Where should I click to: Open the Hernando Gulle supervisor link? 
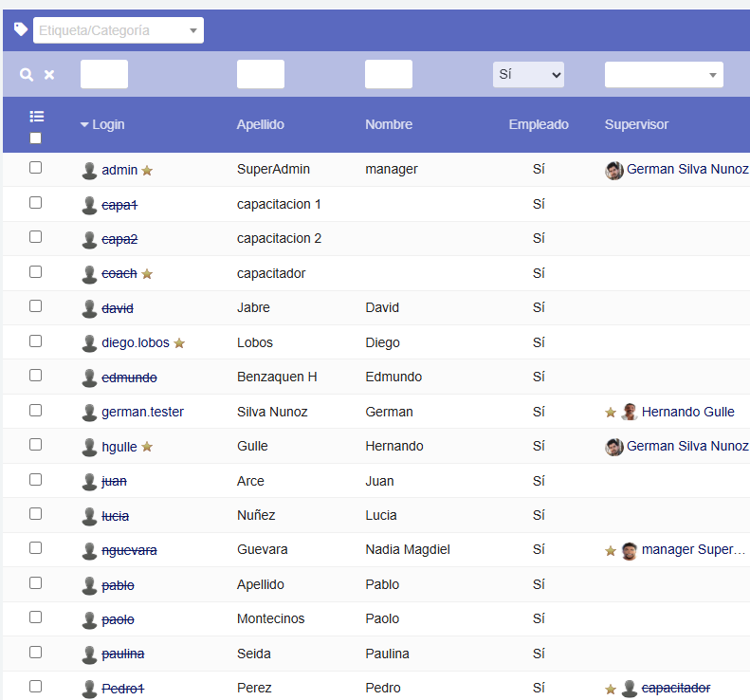687,412
